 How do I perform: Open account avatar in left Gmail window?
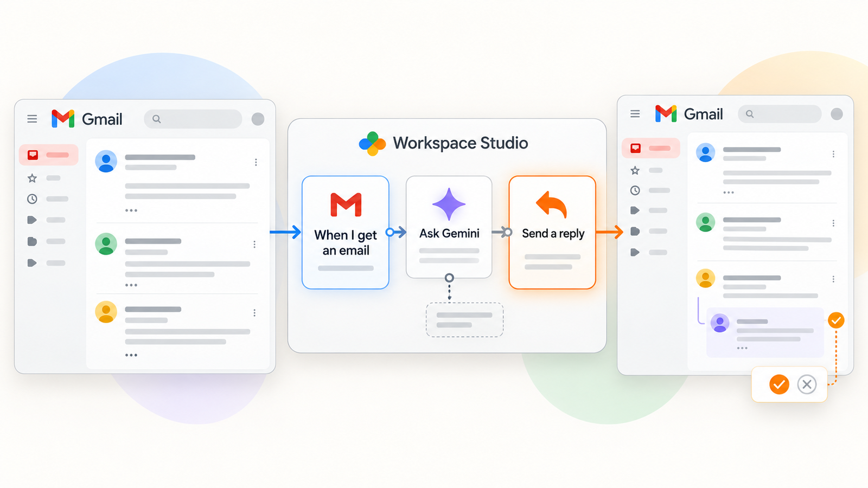(x=258, y=119)
